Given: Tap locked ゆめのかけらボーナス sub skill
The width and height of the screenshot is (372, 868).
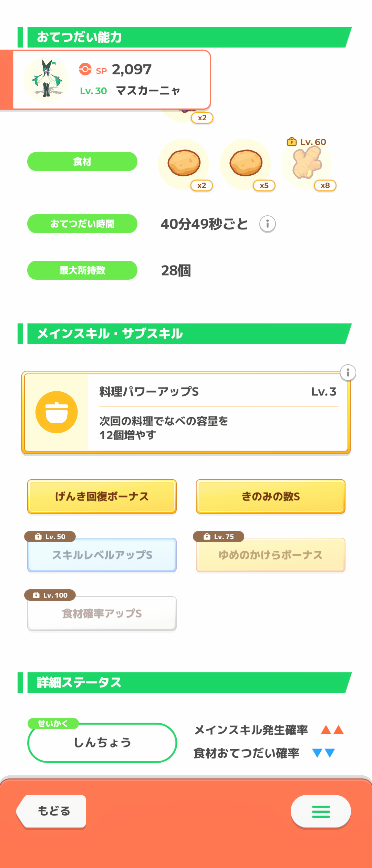Looking at the screenshot, I should (271, 555).
